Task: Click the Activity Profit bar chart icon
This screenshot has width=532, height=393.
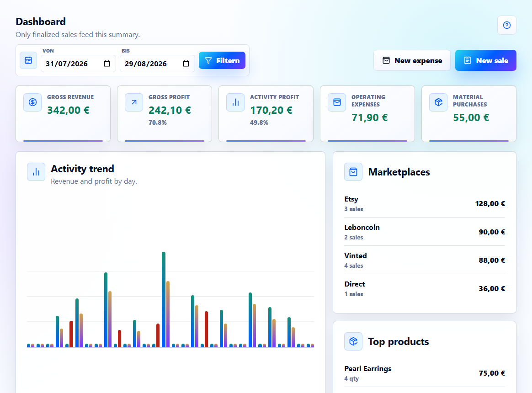Action: (x=235, y=102)
